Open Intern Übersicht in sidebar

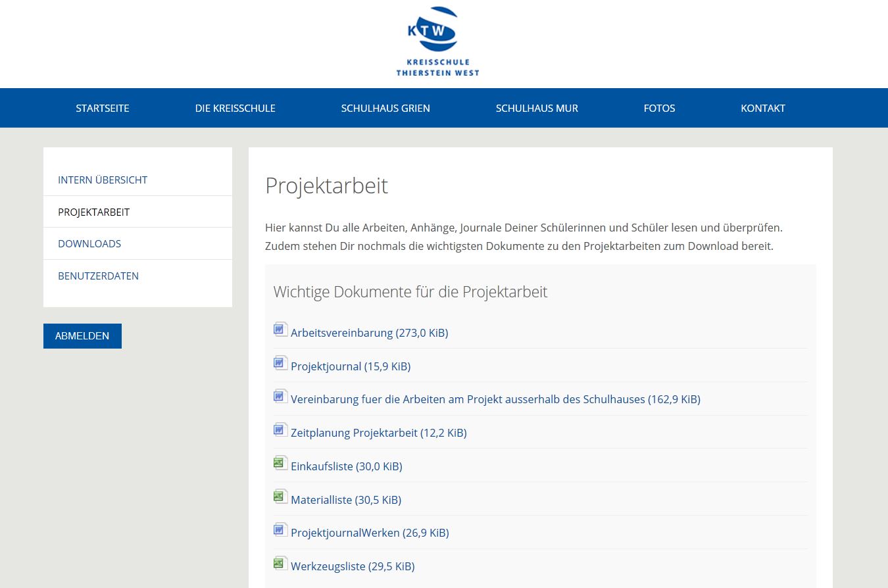(x=103, y=180)
